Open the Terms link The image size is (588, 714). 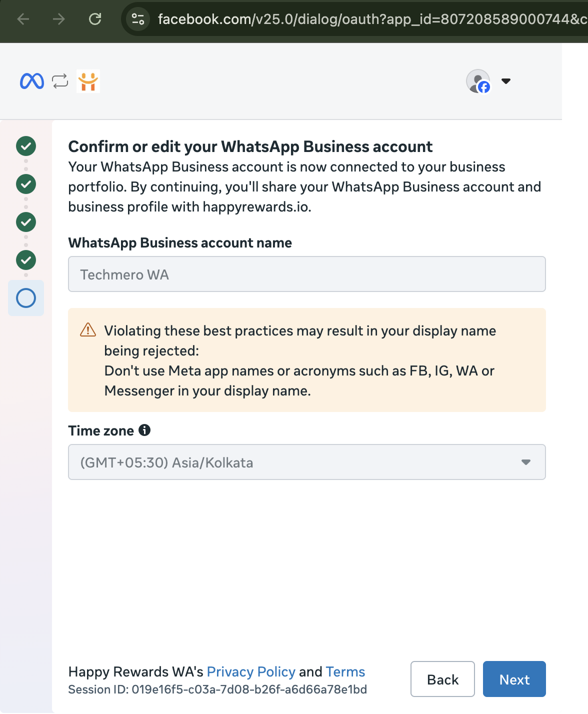pyautogui.click(x=345, y=671)
